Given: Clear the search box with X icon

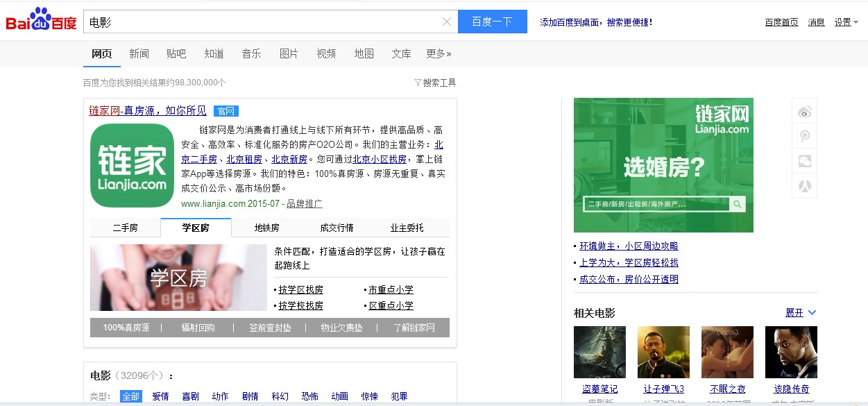Looking at the screenshot, I should (447, 22).
